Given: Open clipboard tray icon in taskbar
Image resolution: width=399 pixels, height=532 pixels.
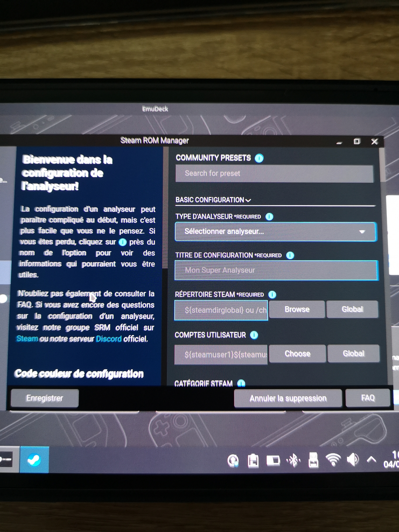Looking at the screenshot, I should pyautogui.click(x=253, y=461).
